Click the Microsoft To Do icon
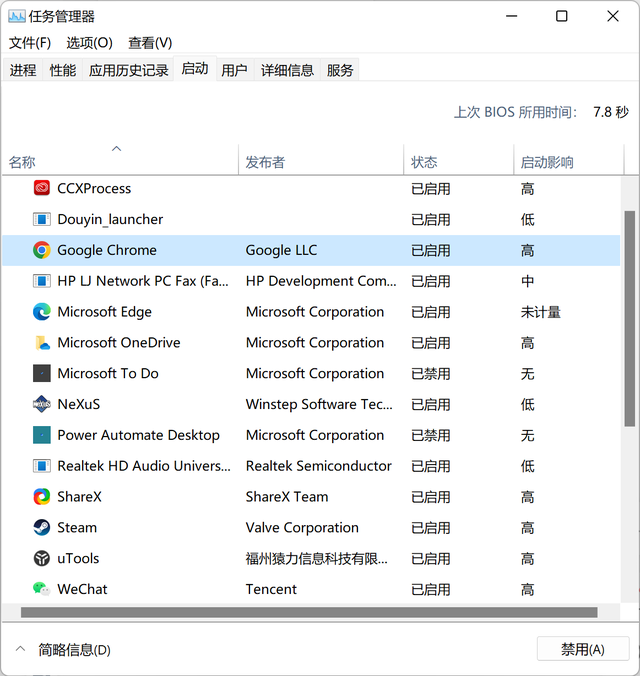The height and width of the screenshot is (676, 640). click(42, 373)
